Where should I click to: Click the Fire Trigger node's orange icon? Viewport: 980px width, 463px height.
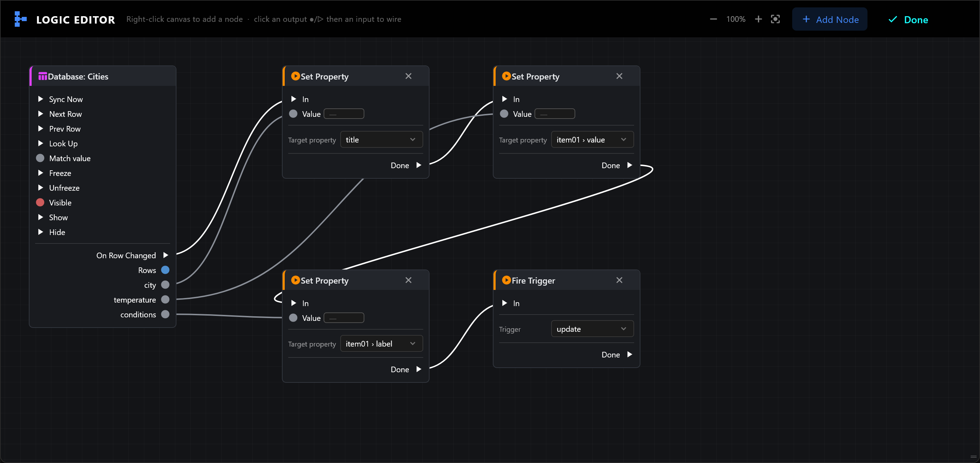click(507, 280)
